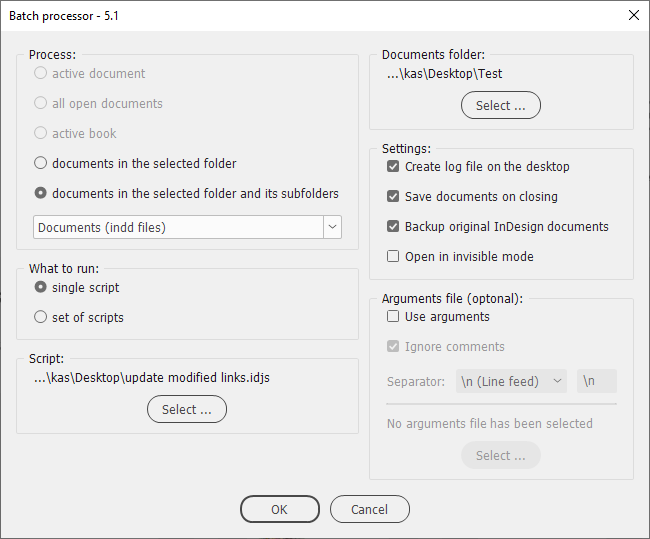The width and height of the screenshot is (650, 539).
Task: Click the Cancel button
Action: (370, 509)
